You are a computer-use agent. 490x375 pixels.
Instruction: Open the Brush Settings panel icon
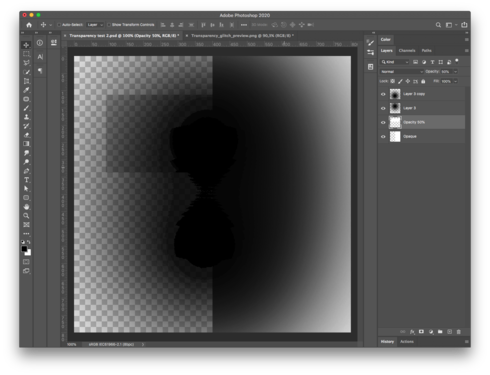coord(370,43)
